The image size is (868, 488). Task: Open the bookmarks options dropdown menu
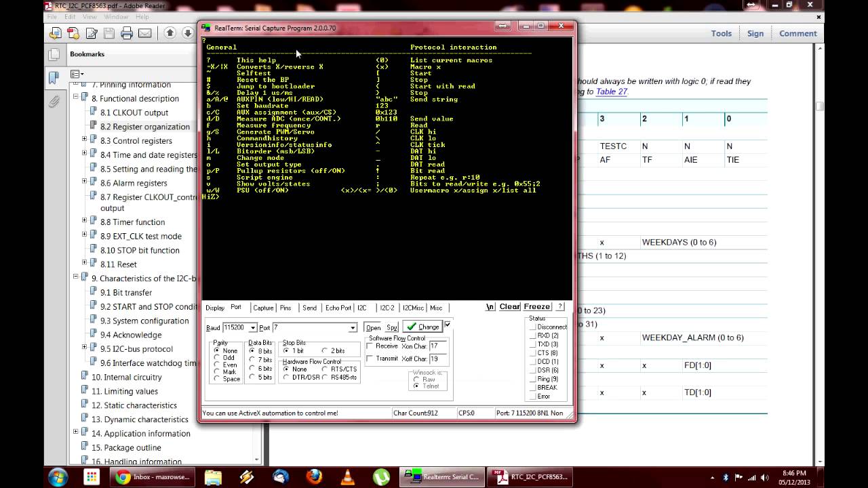tap(77, 74)
